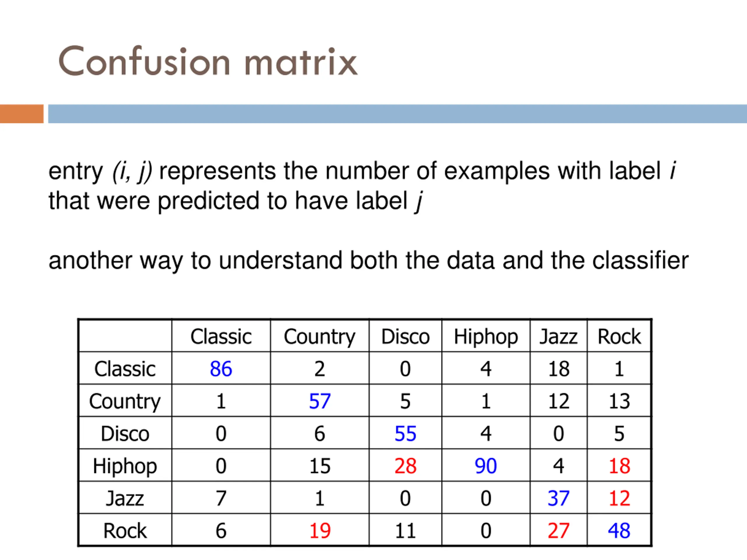Click the blue 90 Hiphop diagonal cell

(x=486, y=465)
